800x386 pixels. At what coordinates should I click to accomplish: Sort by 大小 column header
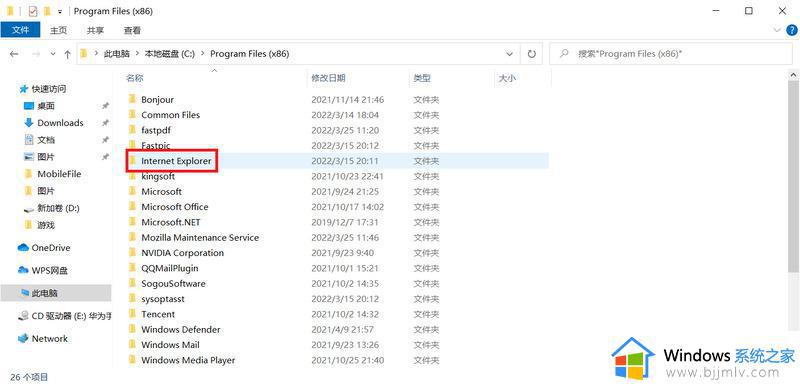tap(507, 78)
